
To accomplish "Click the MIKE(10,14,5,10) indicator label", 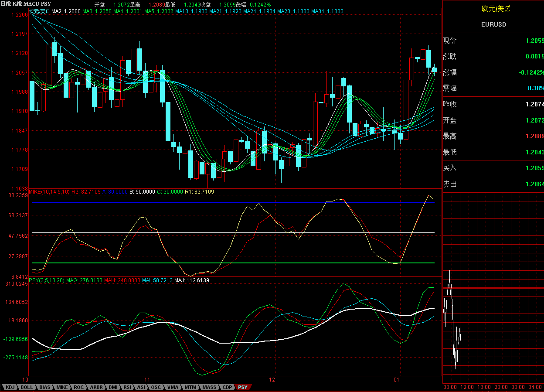I will point(49,192).
